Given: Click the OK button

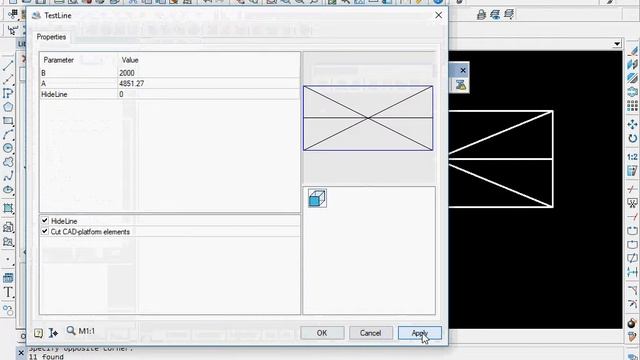Looking at the screenshot, I should [322, 333].
